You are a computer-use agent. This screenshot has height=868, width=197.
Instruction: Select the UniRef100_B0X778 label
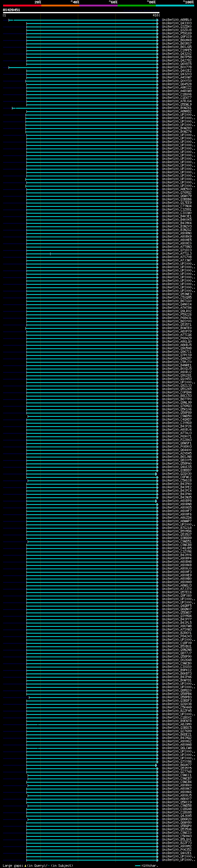click(177, 67)
